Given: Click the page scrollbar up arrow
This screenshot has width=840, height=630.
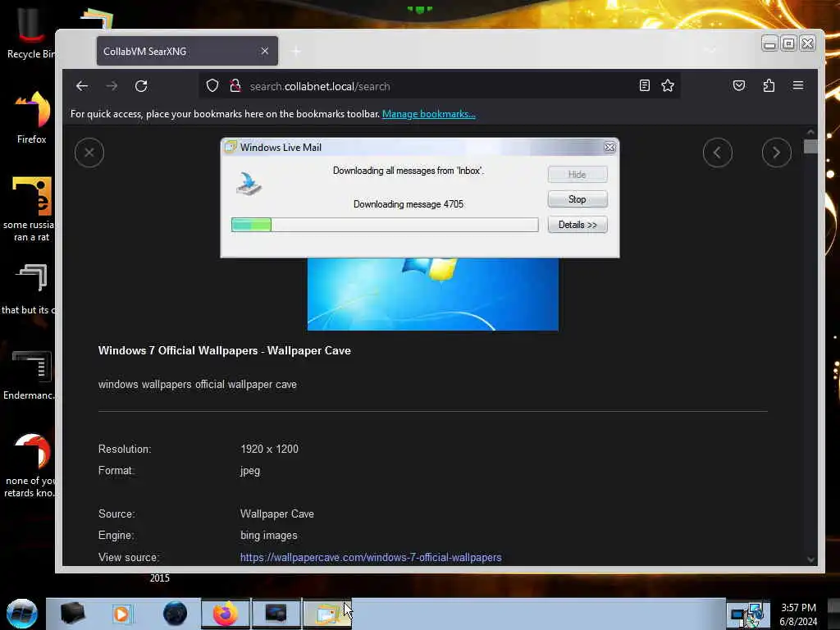Looking at the screenshot, I should tap(810, 132).
